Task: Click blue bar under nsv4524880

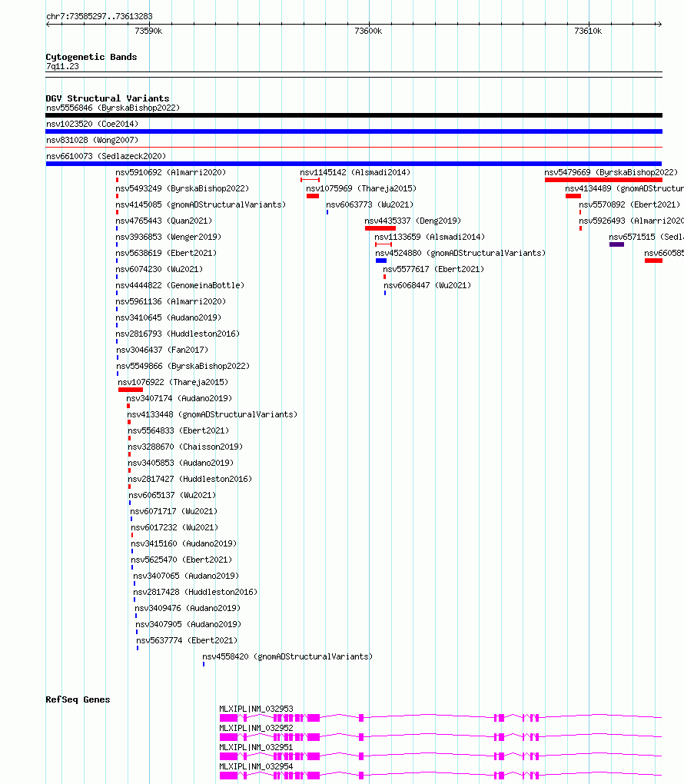Action: (381, 261)
